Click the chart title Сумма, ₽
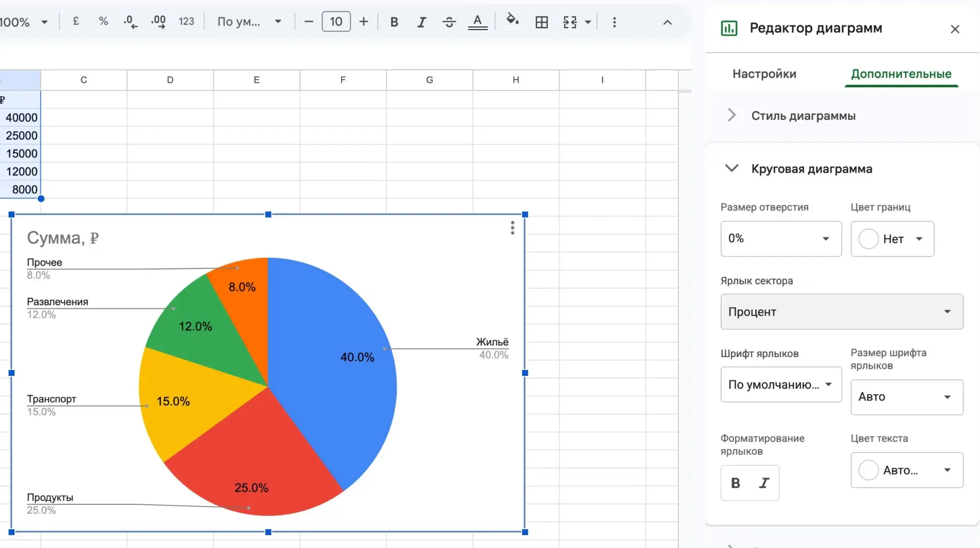980x548 pixels. click(63, 237)
